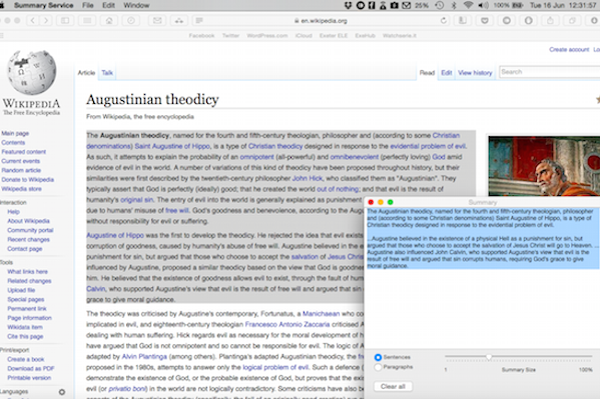Image resolution: width=600 pixels, height=399 pixels.
Task: Open the Window menu
Action: (x=136, y=5)
